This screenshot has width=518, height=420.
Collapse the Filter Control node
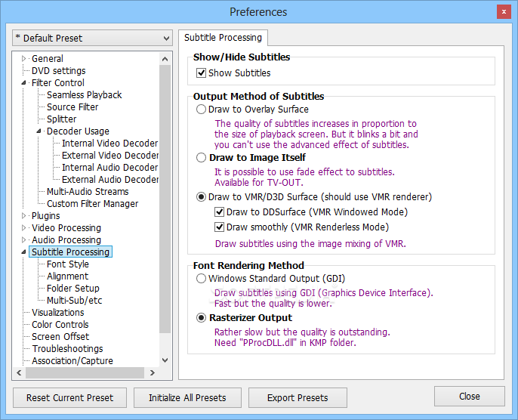coord(24,82)
